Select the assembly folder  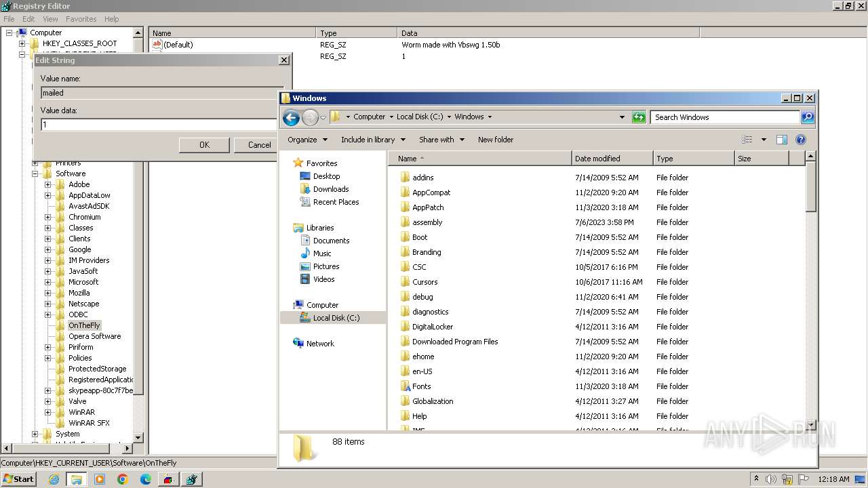click(x=427, y=222)
